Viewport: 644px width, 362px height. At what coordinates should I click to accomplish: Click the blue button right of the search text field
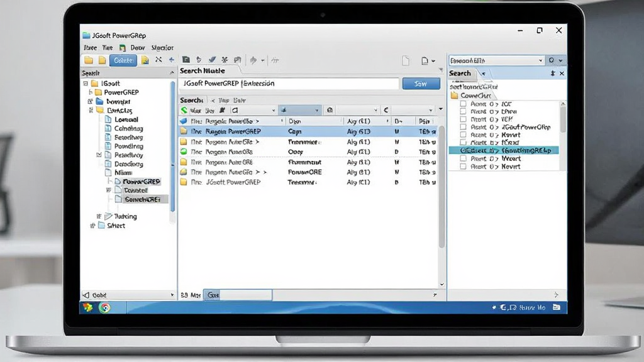click(x=421, y=84)
